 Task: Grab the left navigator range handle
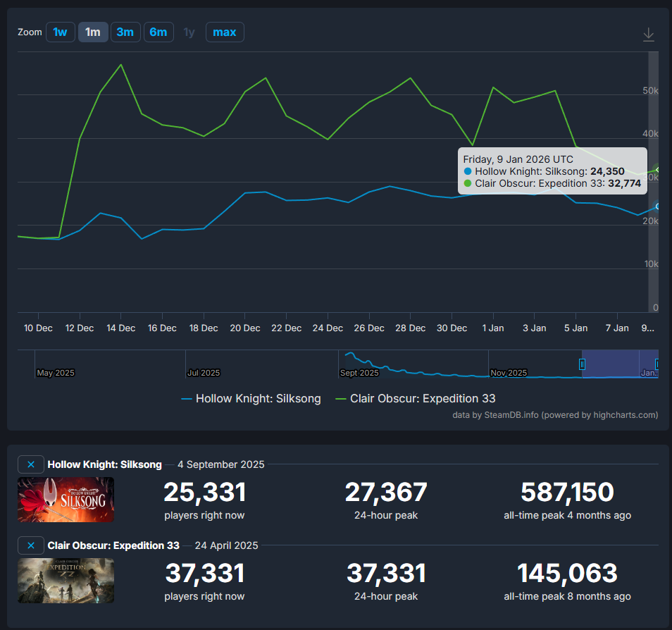pos(582,364)
